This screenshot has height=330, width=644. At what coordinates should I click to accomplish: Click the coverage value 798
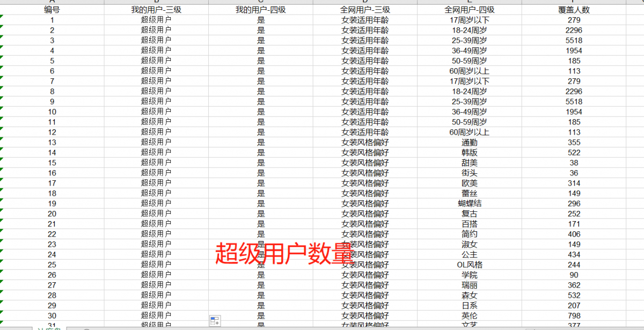574,316
